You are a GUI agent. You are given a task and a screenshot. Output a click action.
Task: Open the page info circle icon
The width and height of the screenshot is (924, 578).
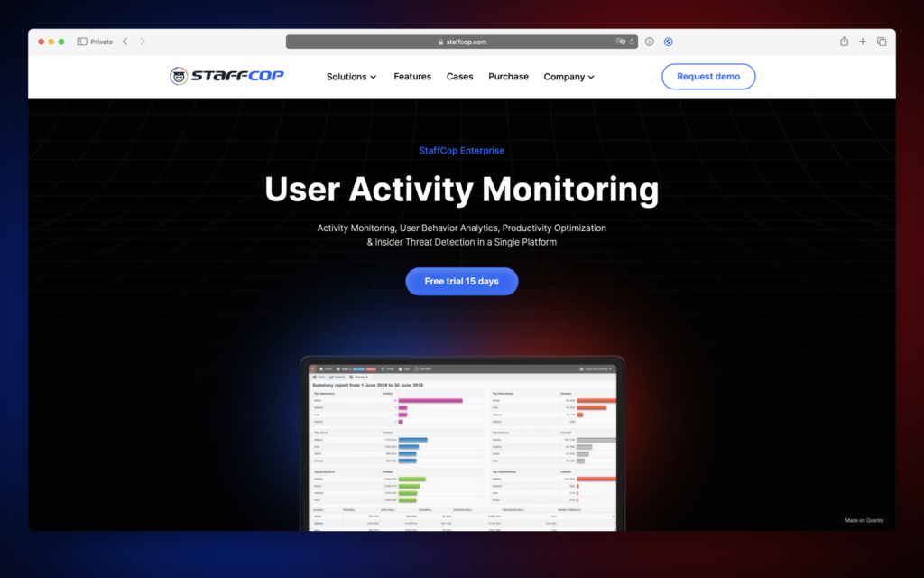pos(649,42)
